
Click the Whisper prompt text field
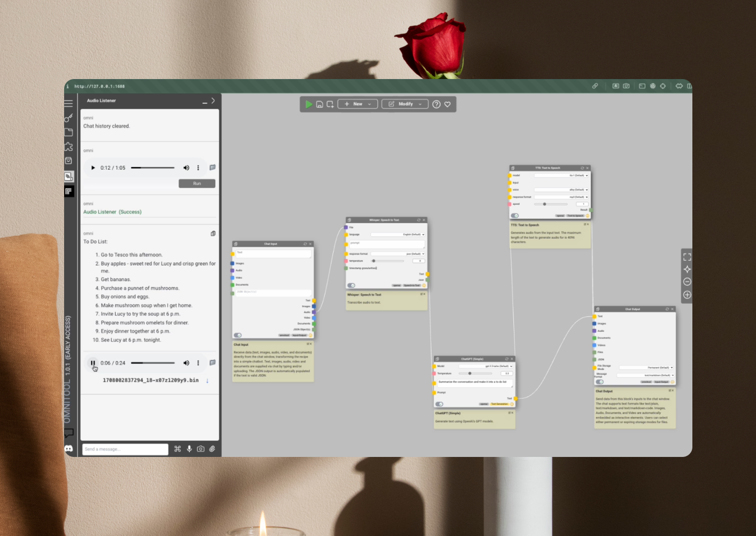point(387,244)
